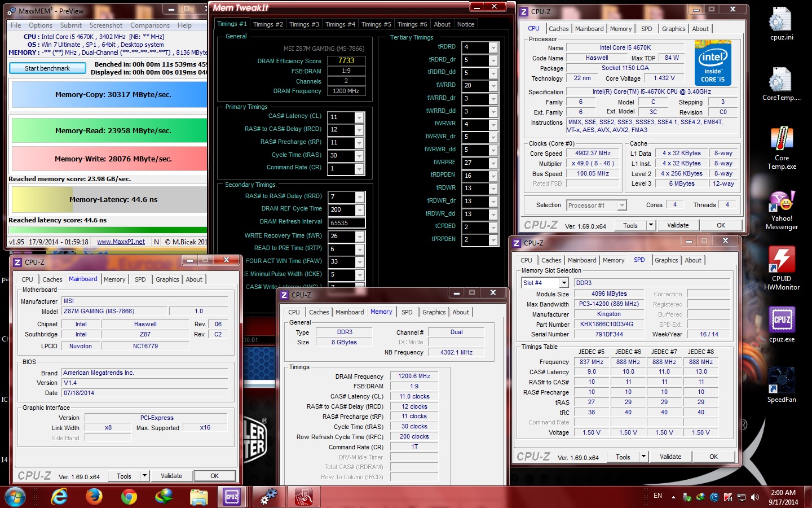Click OK in the CPU-Z SPD window

point(713,457)
